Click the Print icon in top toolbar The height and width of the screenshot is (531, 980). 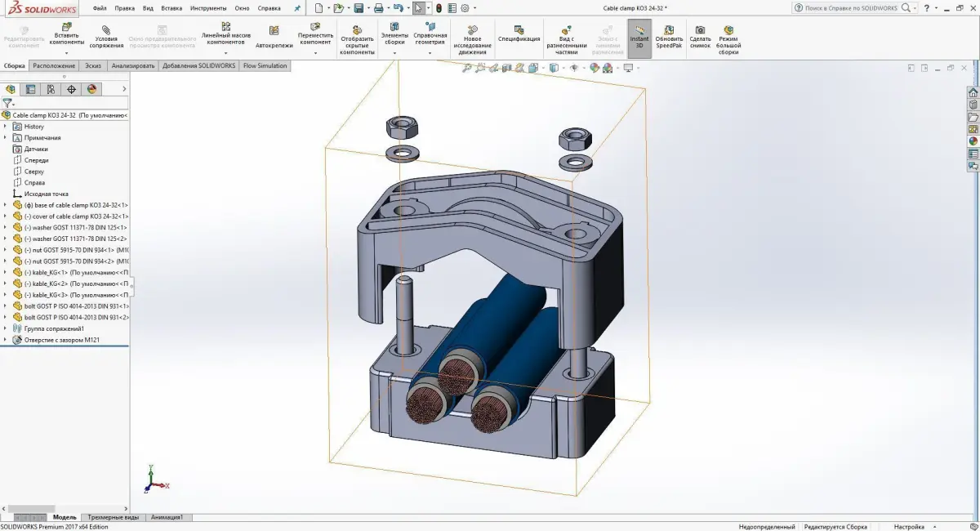[x=378, y=8]
